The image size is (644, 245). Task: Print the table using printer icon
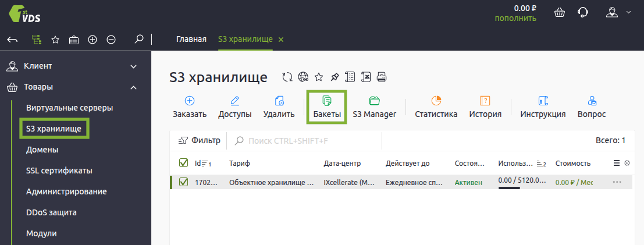[x=382, y=77]
